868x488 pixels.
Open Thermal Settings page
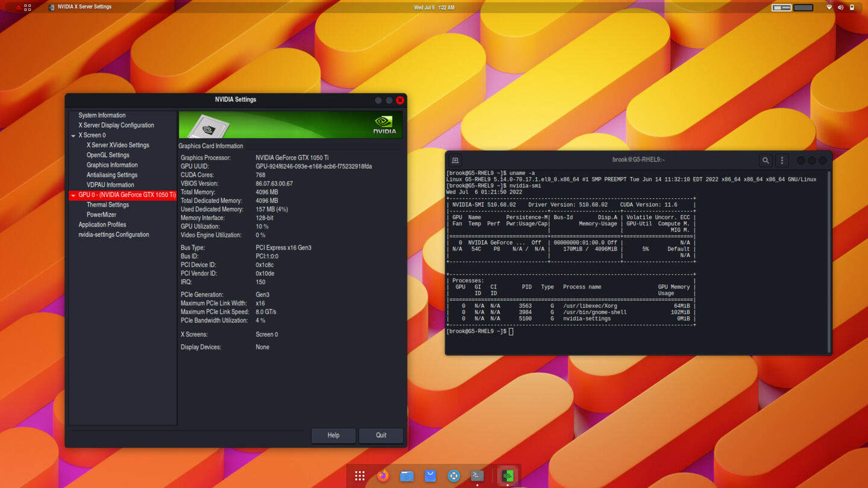pyautogui.click(x=107, y=205)
